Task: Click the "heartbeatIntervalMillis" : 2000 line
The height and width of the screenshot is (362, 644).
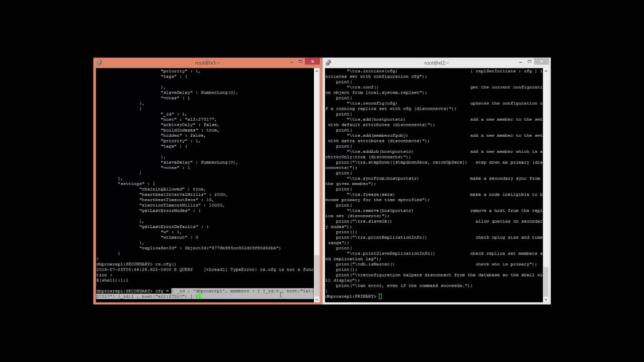Action: 183,194
